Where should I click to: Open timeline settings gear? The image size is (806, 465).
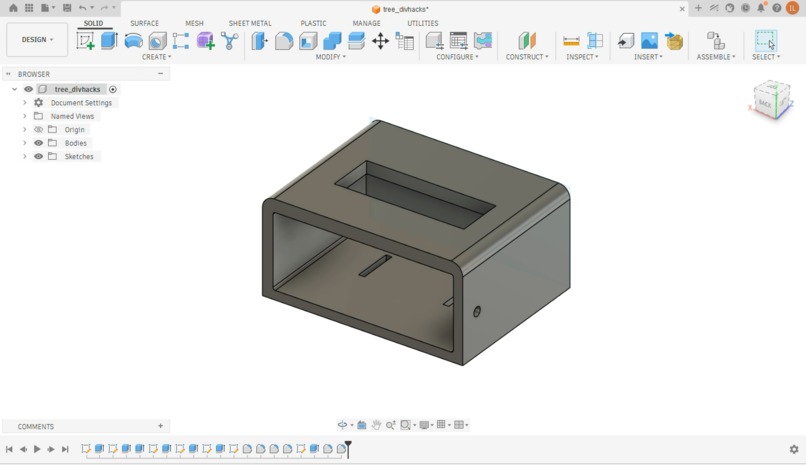tap(794, 449)
